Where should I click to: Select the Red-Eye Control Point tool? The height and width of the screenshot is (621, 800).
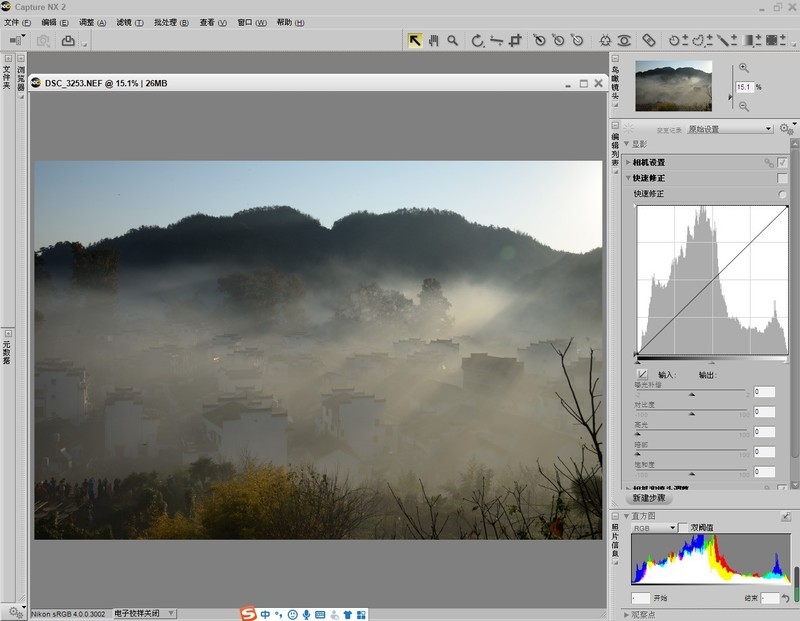tap(624, 40)
